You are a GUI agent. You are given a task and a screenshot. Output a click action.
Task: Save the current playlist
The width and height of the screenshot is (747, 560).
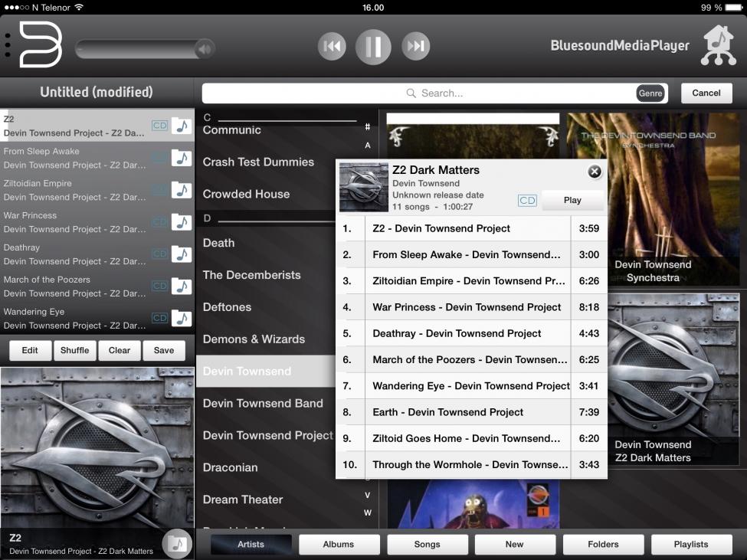coord(164,350)
